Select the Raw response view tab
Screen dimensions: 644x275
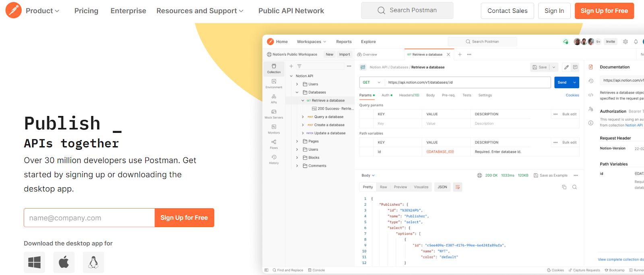(x=383, y=187)
